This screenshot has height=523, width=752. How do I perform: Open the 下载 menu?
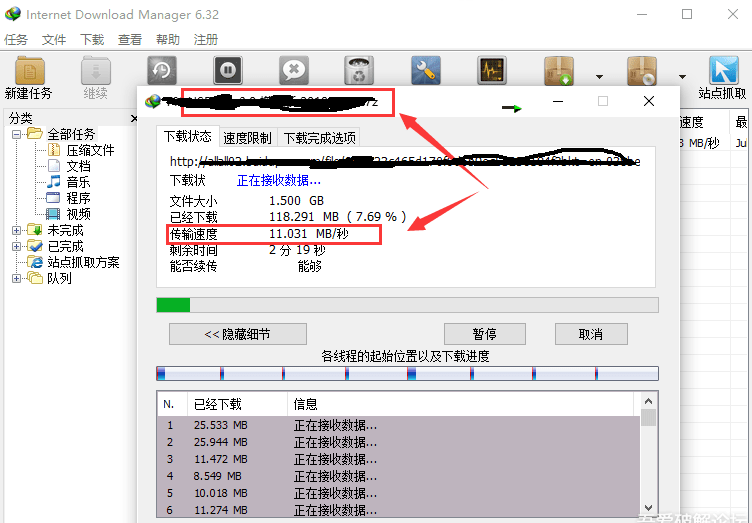tap(92, 39)
